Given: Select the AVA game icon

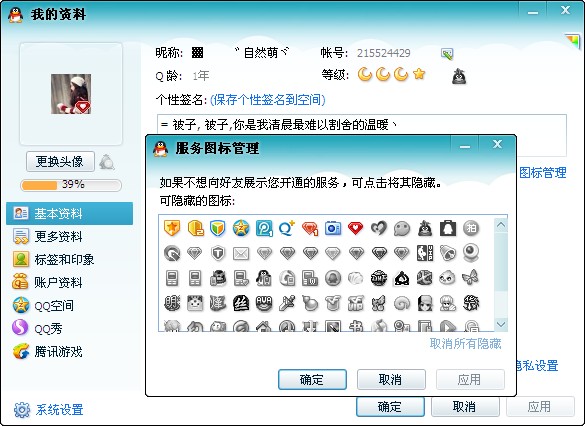Looking at the screenshot, I should click(264, 303).
